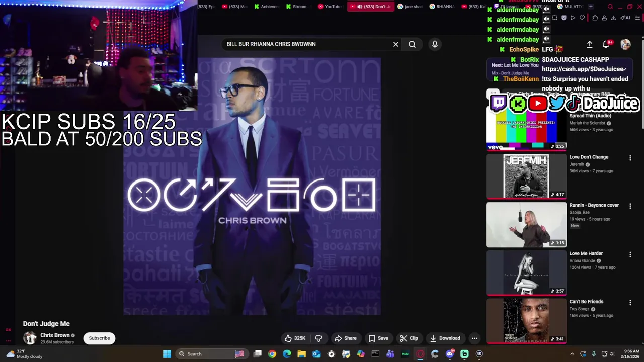Play Love Me Harder by Ariana Grande
Viewport: 644px width, 362px height.
pyautogui.click(x=526, y=273)
